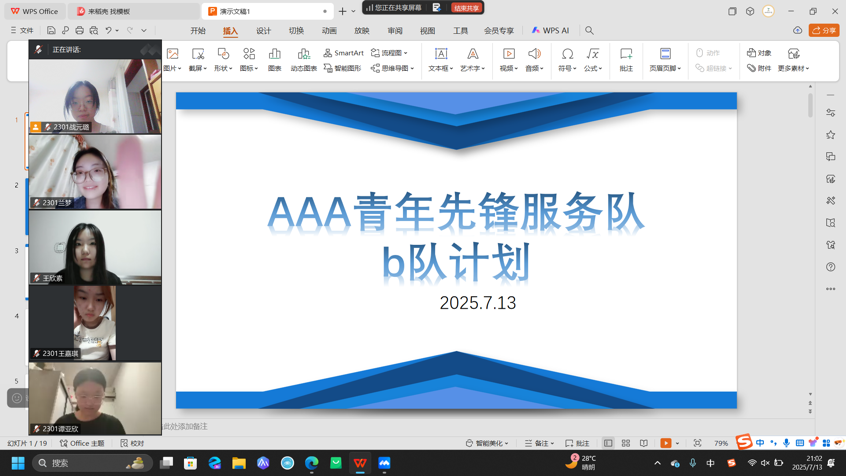
Task: Click the 分享 share button
Action: tap(824, 31)
